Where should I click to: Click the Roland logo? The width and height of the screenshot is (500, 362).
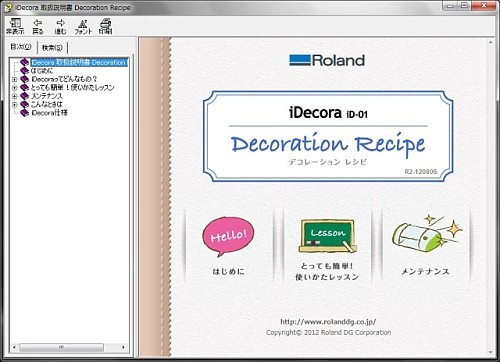327,60
